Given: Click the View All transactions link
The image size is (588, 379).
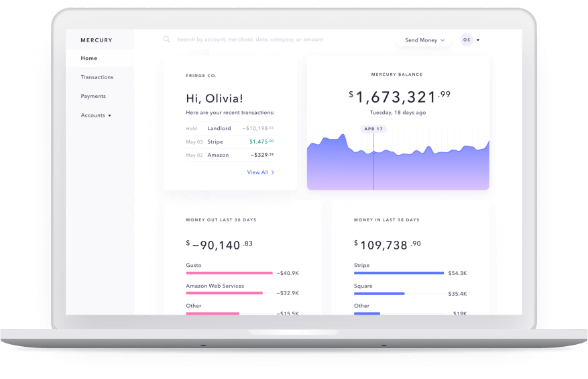Looking at the screenshot, I should (257, 172).
